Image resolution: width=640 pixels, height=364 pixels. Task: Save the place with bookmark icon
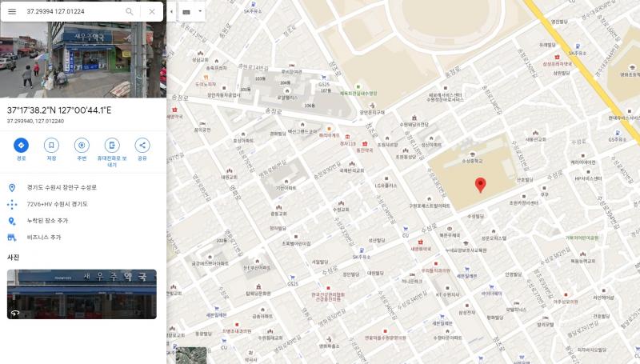[51, 146]
